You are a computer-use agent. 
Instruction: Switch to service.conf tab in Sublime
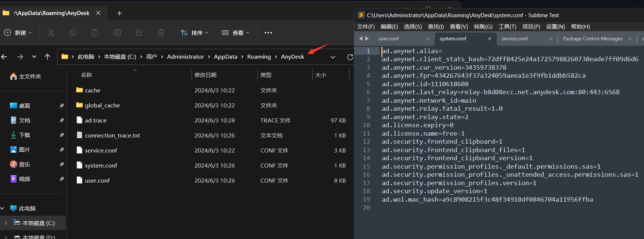pos(515,38)
